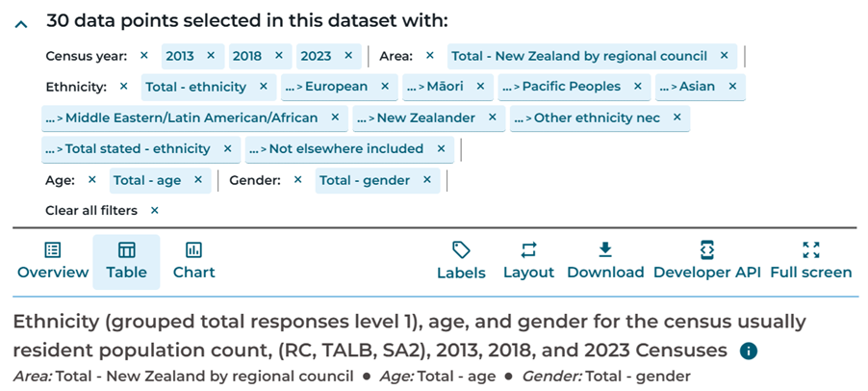This screenshot has height=391, width=868.
Task: Remove the 2018 census year filter
Action: tap(278, 56)
